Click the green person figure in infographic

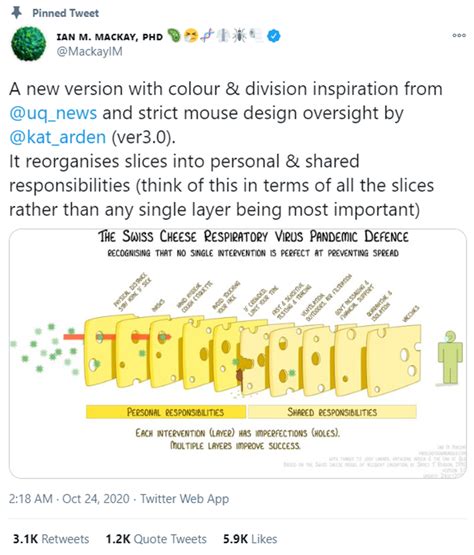point(450,358)
